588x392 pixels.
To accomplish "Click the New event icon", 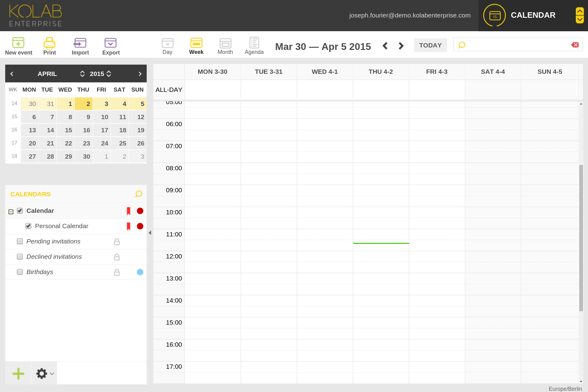I will coord(18,43).
